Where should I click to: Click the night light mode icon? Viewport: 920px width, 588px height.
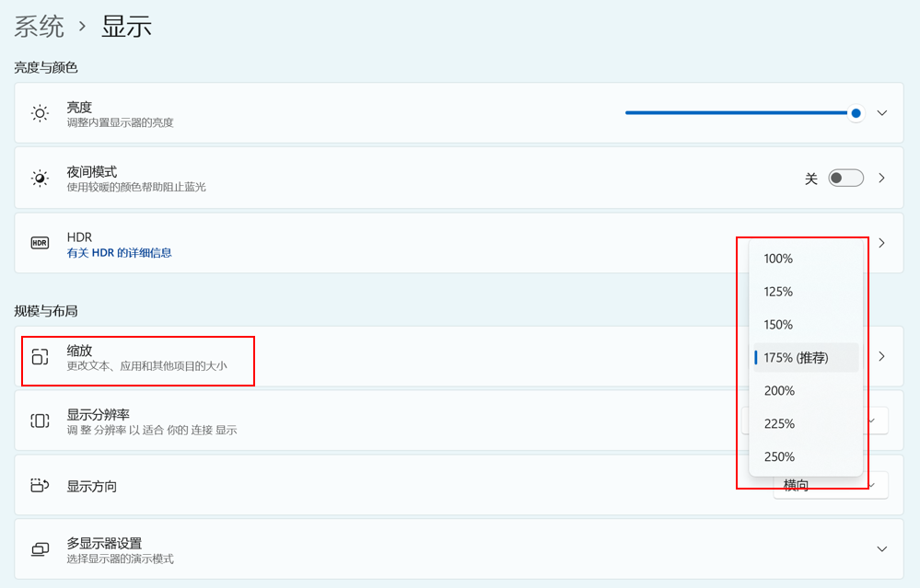[40, 179]
